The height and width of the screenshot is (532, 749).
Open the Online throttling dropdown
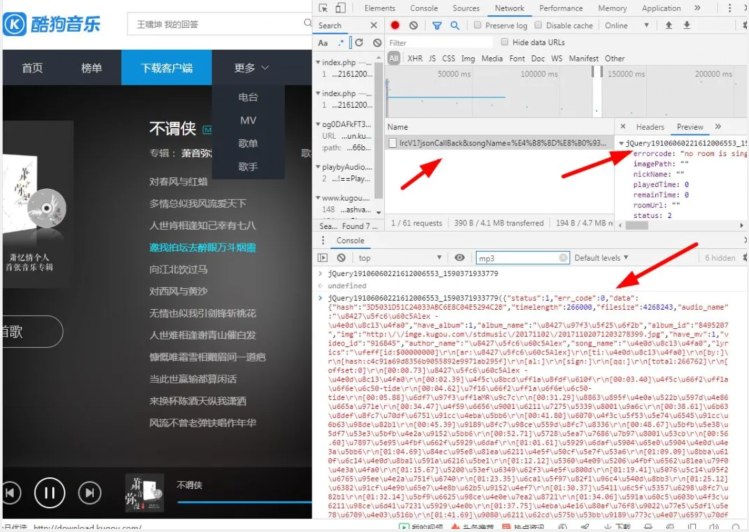point(627,25)
